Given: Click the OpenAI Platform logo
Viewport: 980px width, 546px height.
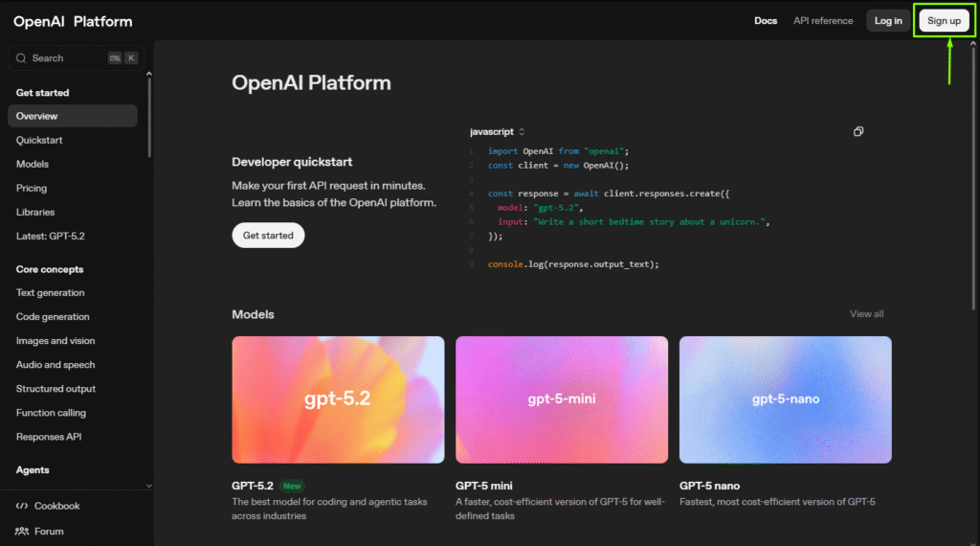Looking at the screenshot, I should [73, 21].
